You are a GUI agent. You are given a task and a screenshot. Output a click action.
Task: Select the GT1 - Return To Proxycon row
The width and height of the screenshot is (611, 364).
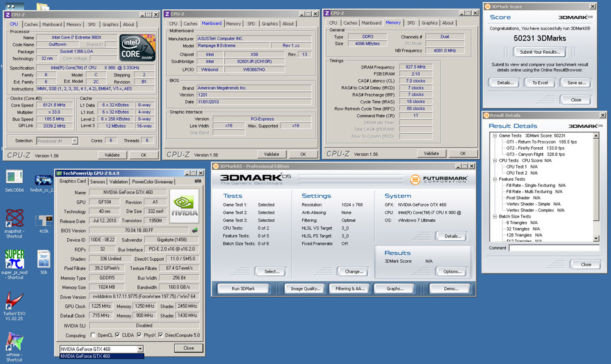point(541,142)
